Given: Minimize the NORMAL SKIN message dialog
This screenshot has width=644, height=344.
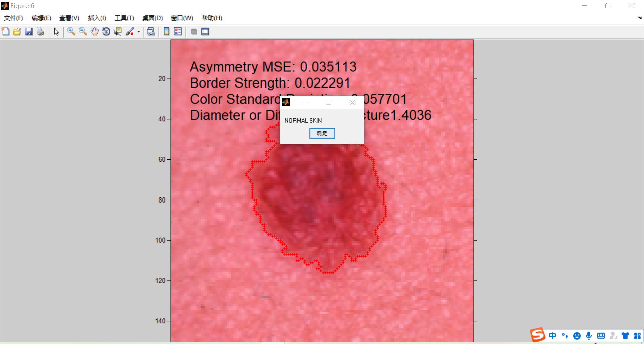Looking at the screenshot, I should click(x=305, y=102).
